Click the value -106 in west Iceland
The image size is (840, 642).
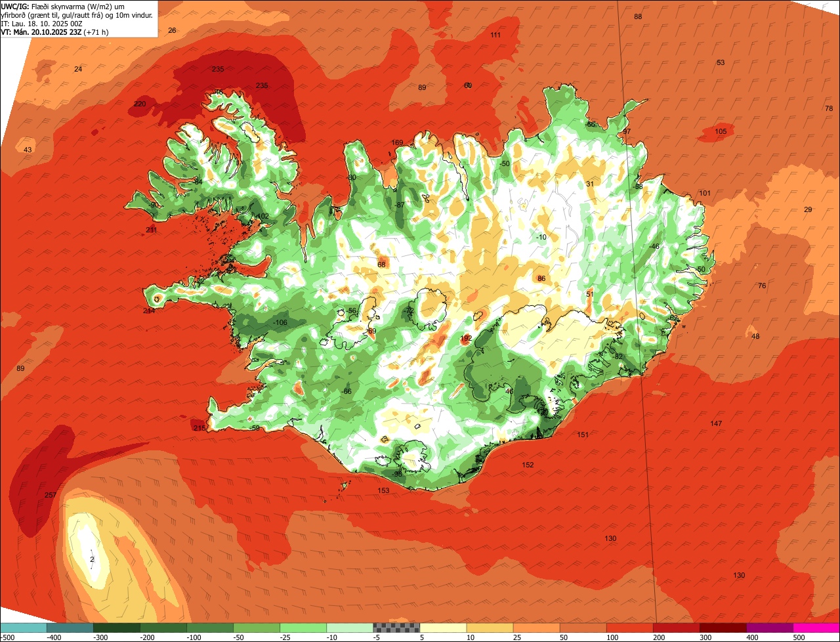click(280, 322)
